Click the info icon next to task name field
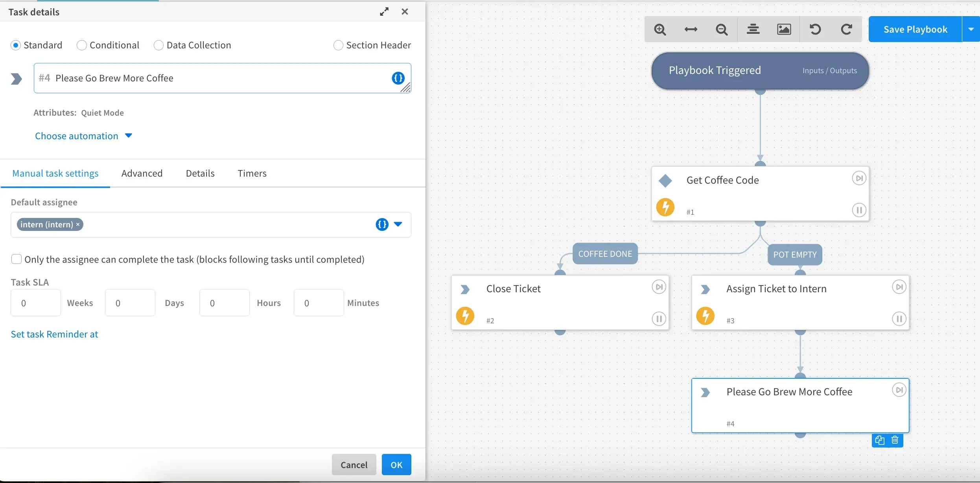 coord(398,77)
